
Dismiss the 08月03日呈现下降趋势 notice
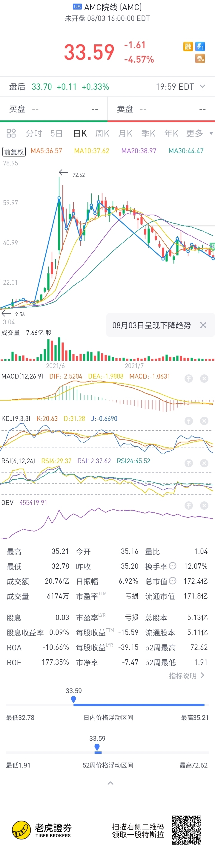(x=203, y=325)
